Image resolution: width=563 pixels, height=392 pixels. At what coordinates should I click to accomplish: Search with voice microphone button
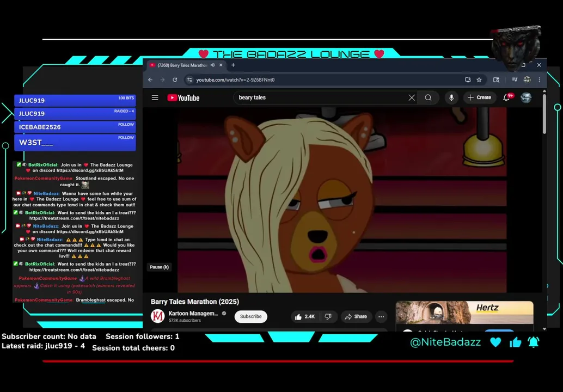[x=451, y=97]
